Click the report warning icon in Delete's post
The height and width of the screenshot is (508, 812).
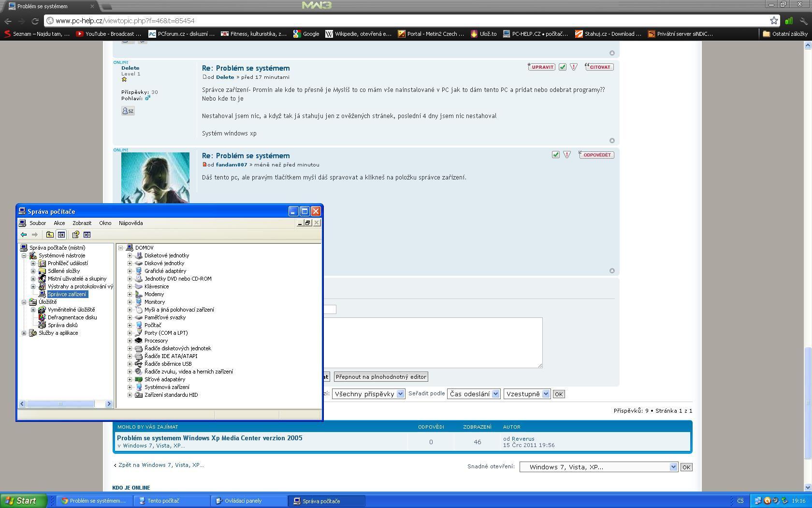574,67
